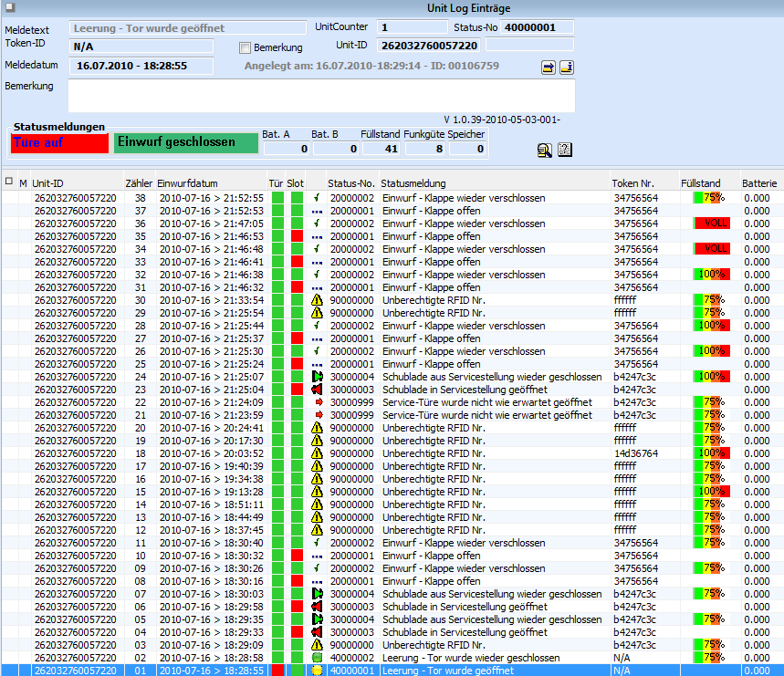The width and height of the screenshot is (784, 676).
Task: Click the UnitCounter field
Action: point(412,27)
